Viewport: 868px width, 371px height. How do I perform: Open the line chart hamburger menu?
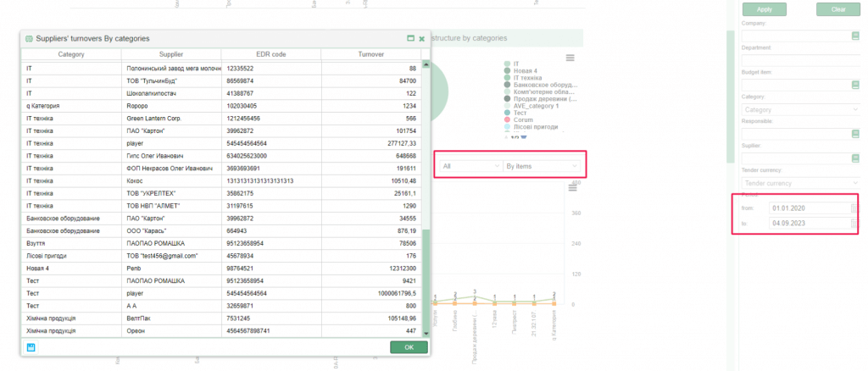pos(570,188)
